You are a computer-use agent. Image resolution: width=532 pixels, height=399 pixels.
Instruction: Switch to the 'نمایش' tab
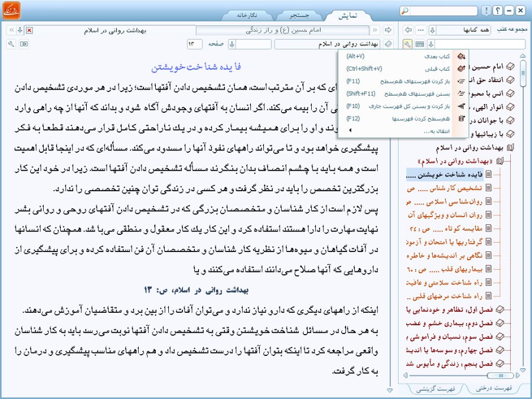click(x=347, y=15)
